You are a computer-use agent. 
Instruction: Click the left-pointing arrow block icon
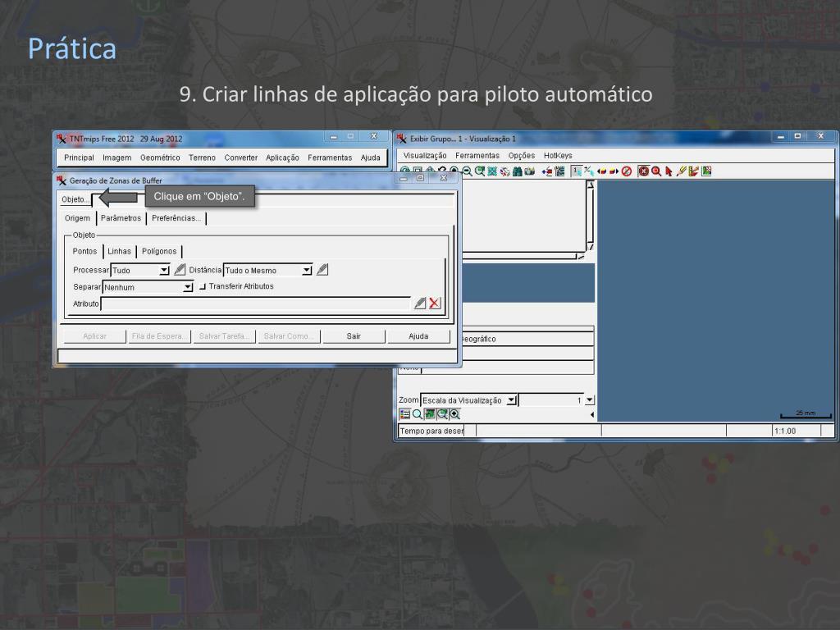click(x=601, y=171)
